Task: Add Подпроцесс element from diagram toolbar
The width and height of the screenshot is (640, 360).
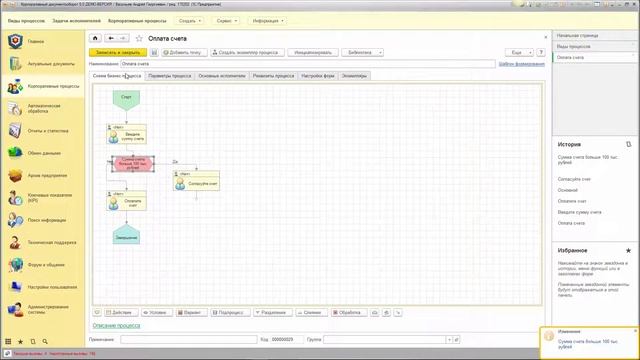Action: click(231, 313)
